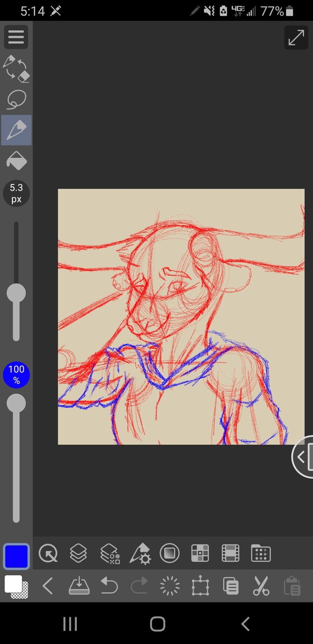Open the tool property settings
Viewport: 313px width, 644px height.
tap(140, 553)
